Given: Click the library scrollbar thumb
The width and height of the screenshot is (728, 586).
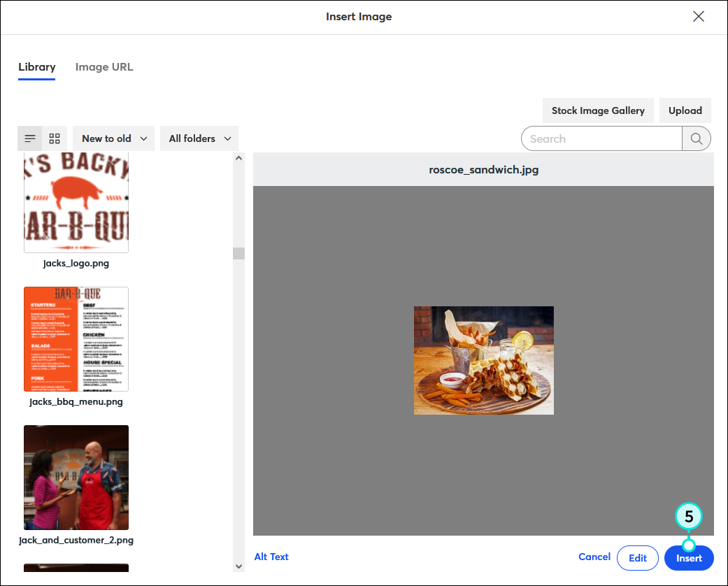Looking at the screenshot, I should point(238,252).
